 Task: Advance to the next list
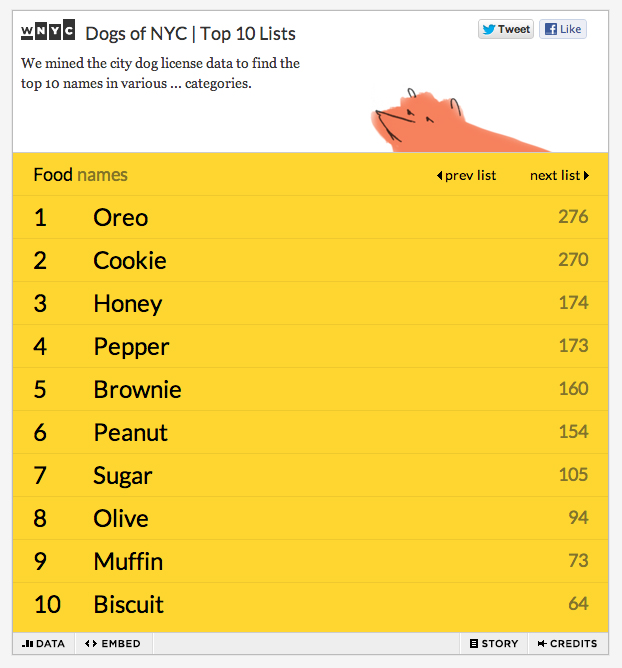coord(559,175)
